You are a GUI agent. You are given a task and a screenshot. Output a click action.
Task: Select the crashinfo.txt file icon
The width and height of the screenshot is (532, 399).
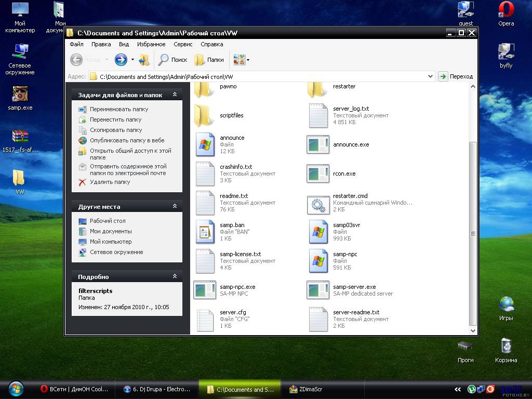click(205, 174)
